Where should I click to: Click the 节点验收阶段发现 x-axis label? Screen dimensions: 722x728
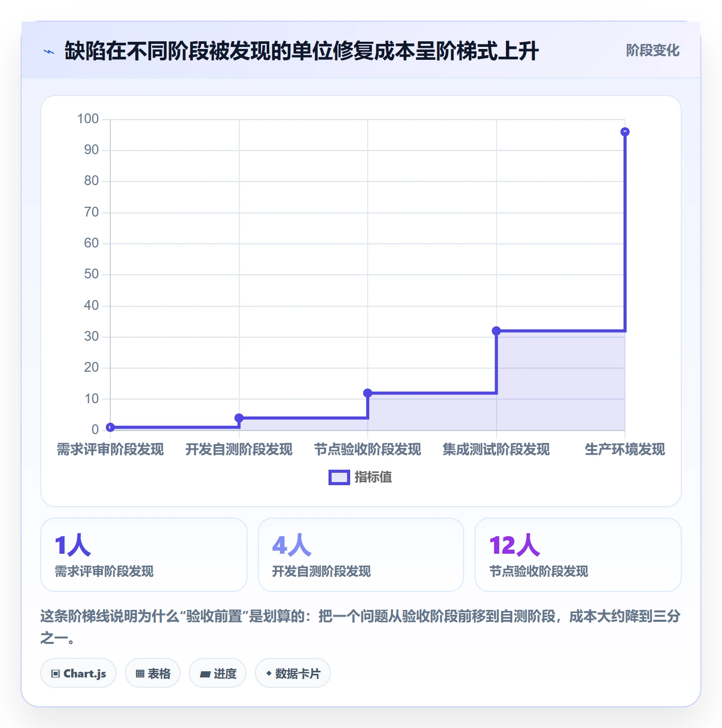click(368, 450)
